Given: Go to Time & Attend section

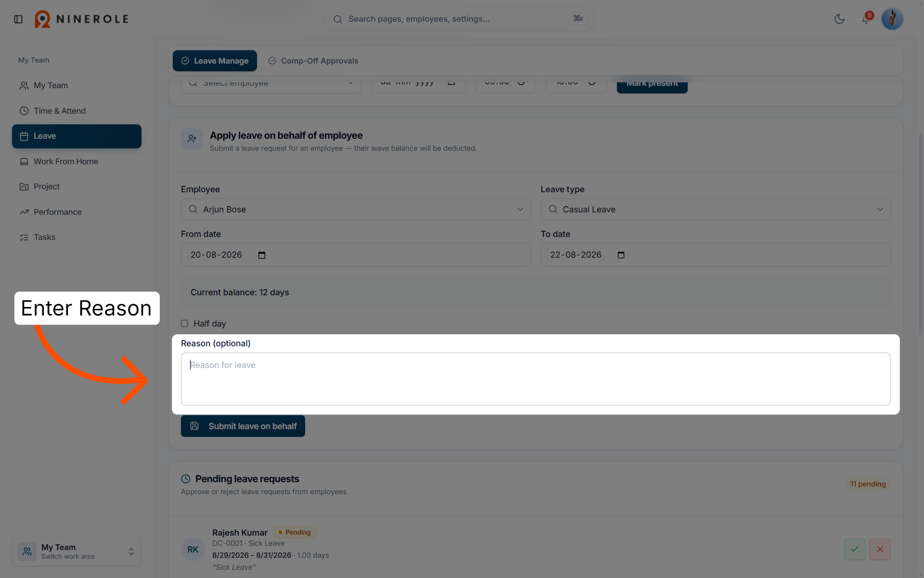Looking at the screenshot, I should [x=77, y=111].
